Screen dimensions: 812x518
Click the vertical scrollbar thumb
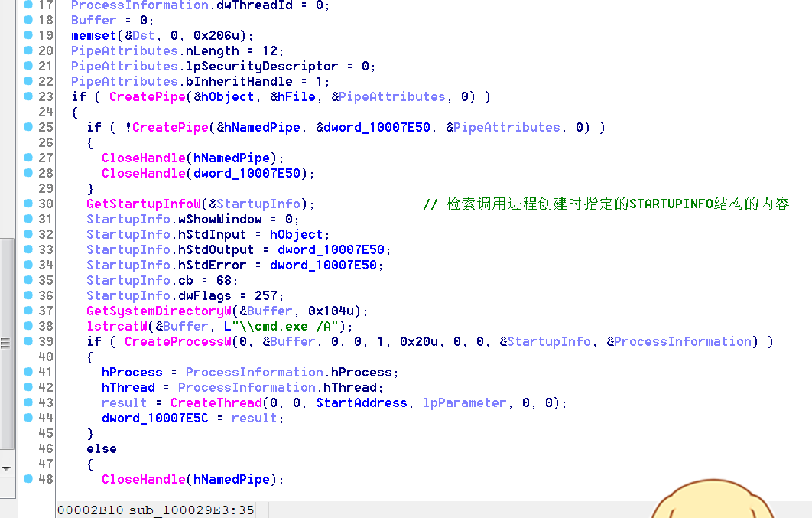click(7, 344)
